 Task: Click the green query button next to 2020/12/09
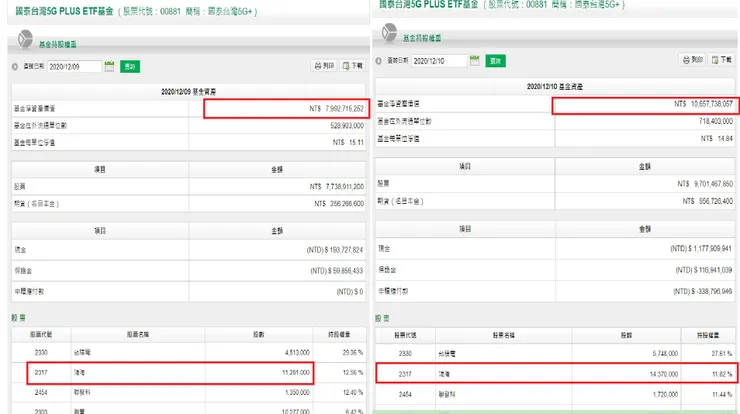pyautogui.click(x=130, y=67)
